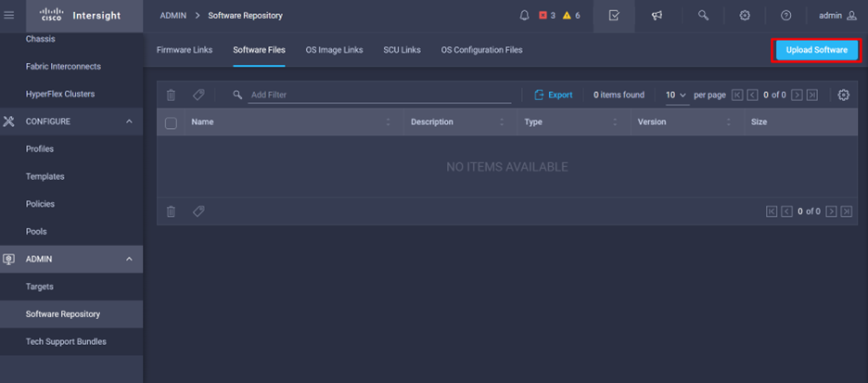Screen dimensions: 868x383
Task: Click the Export button
Action: pos(554,96)
